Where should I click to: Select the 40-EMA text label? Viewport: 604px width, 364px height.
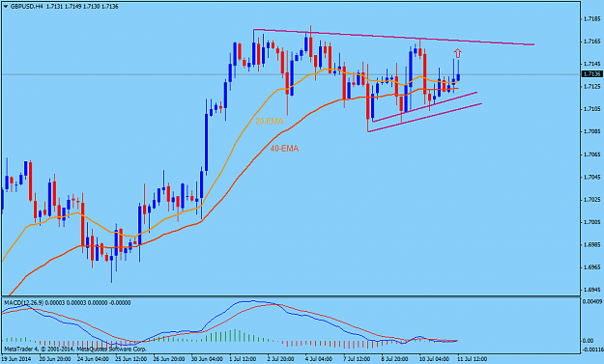tap(285, 149)
